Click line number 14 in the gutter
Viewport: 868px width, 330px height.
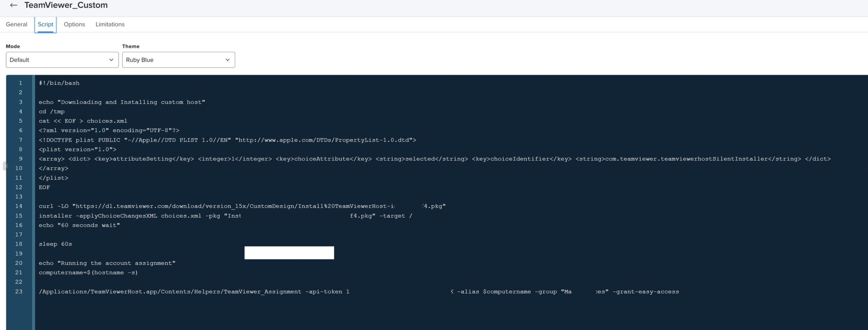coord(19,206)
